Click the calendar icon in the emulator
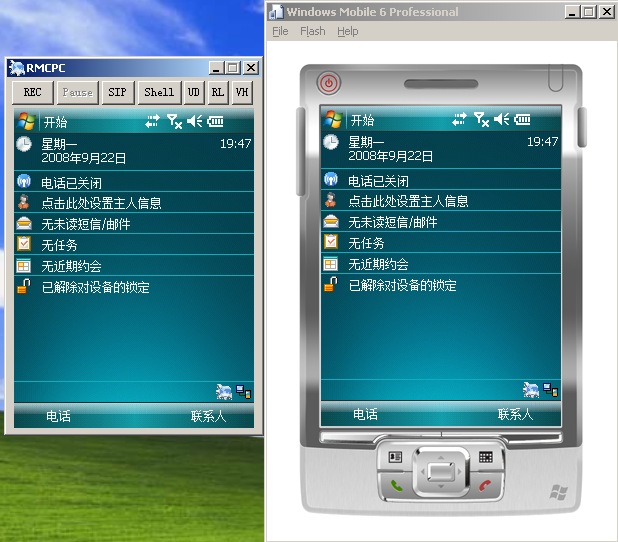 click(330, 264)
